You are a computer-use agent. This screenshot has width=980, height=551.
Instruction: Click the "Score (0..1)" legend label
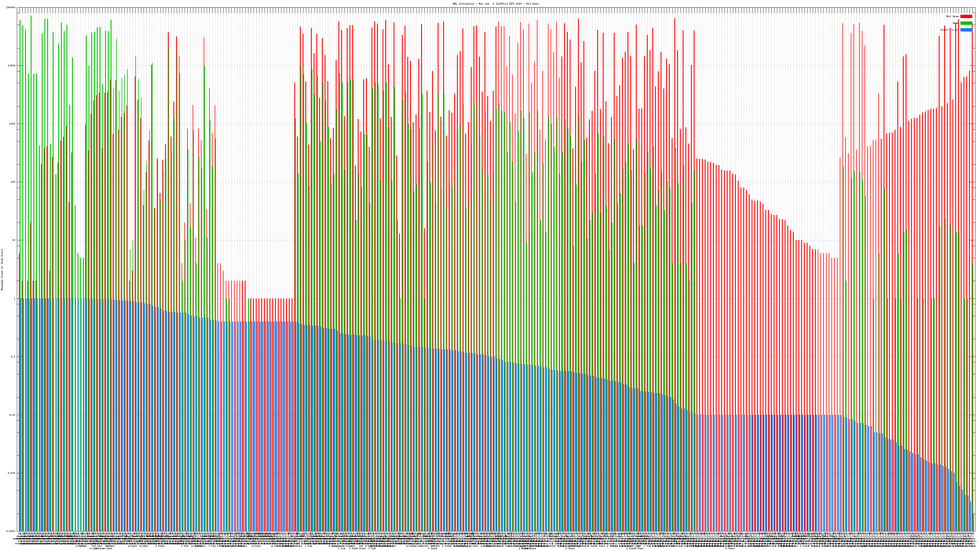[x=949, y=30]
